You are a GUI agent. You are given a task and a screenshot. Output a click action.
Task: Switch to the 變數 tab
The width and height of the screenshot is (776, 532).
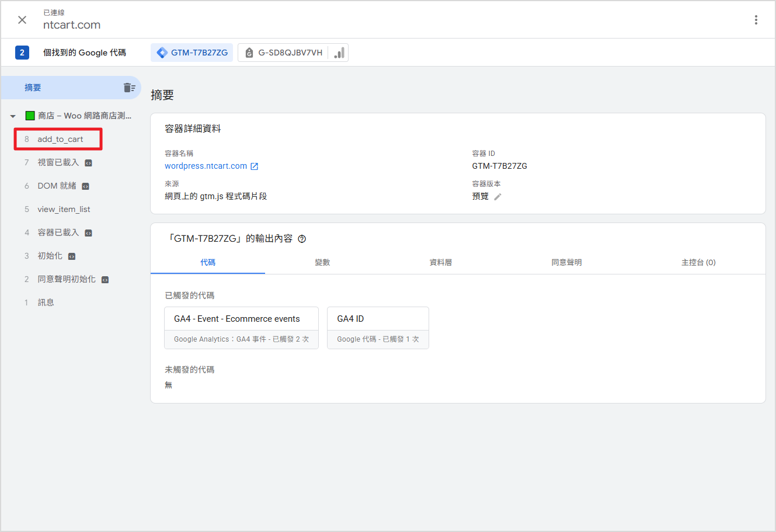(322, 262)
